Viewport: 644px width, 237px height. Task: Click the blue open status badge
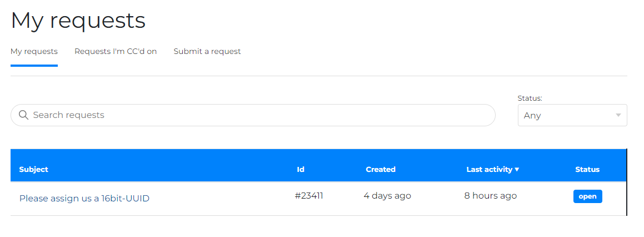587,196
